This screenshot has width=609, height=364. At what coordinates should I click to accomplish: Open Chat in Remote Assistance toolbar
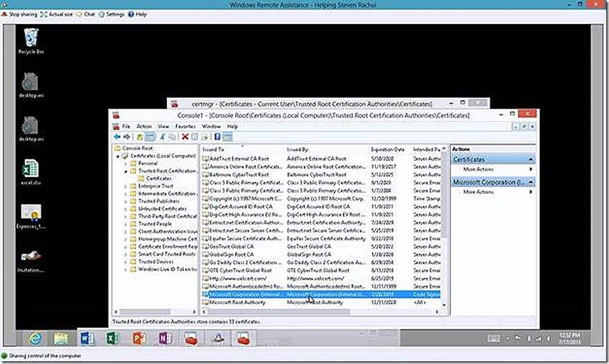pos(86,14)
